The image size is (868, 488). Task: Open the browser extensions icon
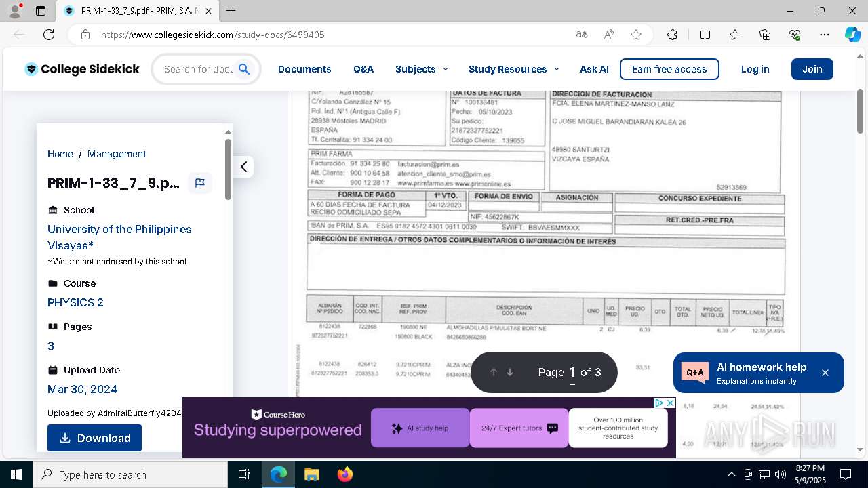672,35
